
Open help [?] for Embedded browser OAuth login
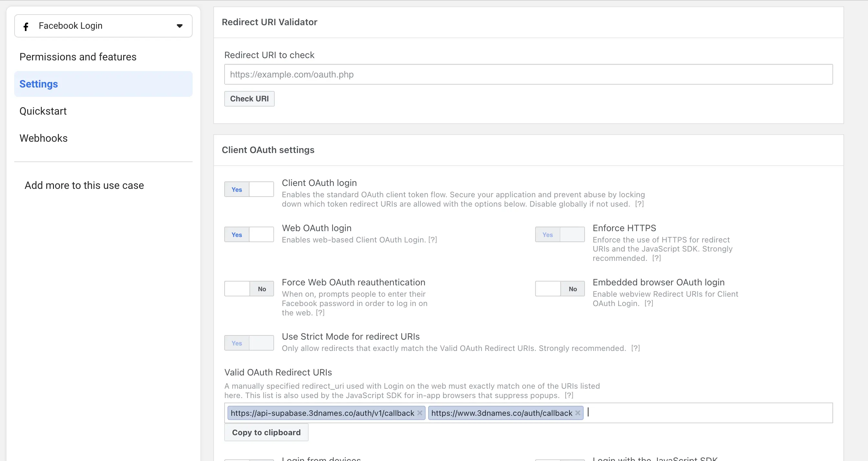[x=649, y=303]
